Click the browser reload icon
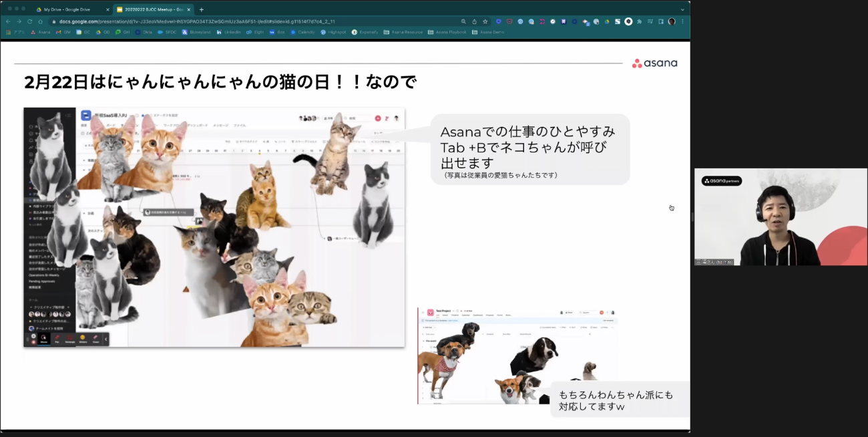Viewport: 868px width, 437px height. pos(29,21)
